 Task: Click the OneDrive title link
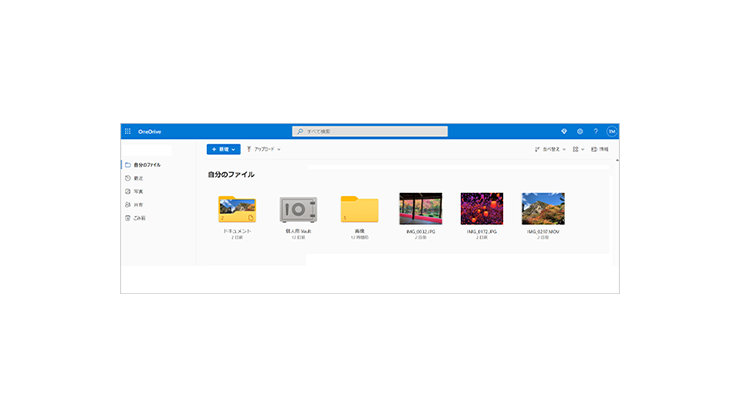click(150, 132)
